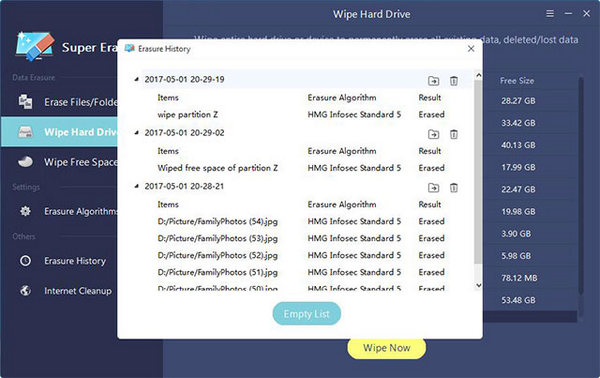
Task: Click the Erase Files/Folders sidebar icon
Action: [x=25, y=102]
